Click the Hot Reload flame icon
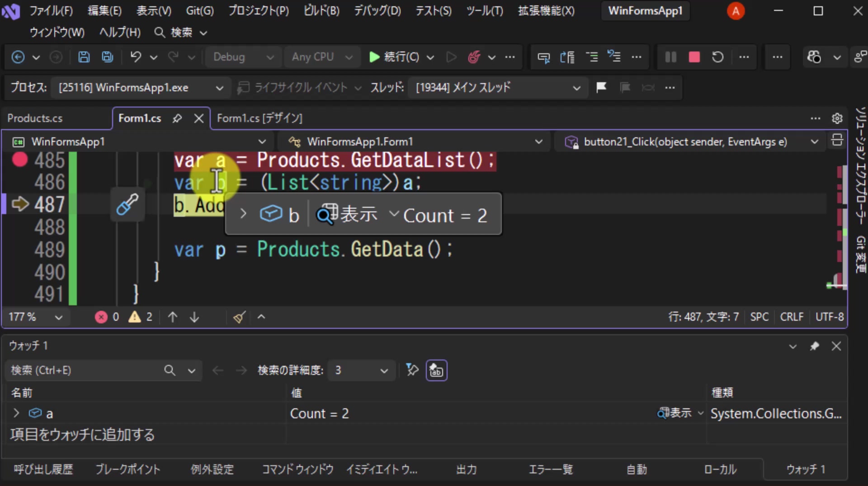This screenshot has width=868, height=486. 474,57
